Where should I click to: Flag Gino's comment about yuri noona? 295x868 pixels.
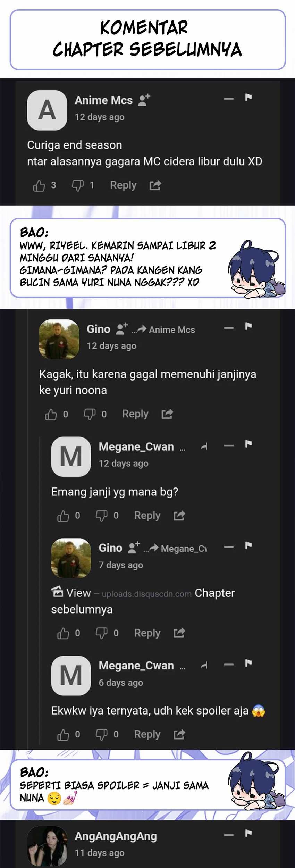248,326
